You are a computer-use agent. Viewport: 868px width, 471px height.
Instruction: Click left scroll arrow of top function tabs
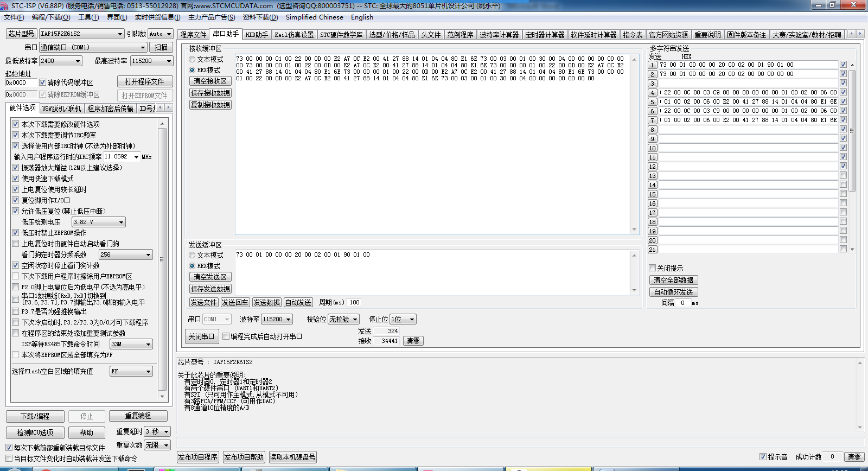[852, 34]
